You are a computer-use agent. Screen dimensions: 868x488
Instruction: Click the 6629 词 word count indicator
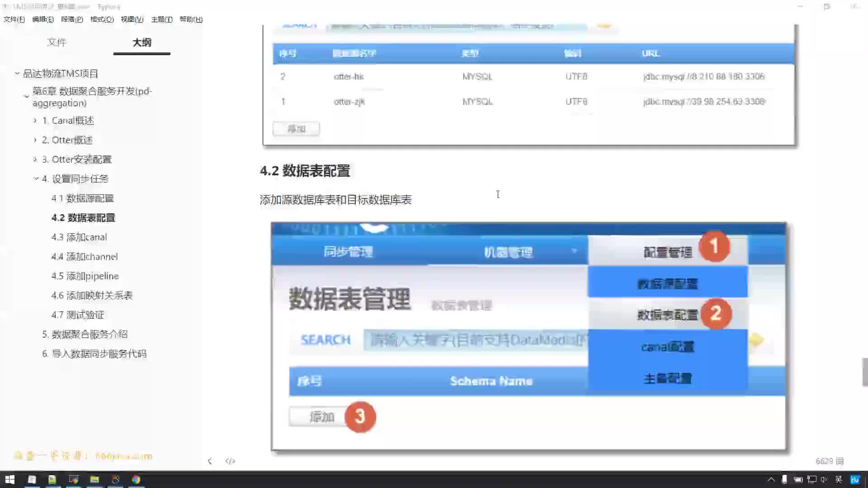click(x=830, y=461)
